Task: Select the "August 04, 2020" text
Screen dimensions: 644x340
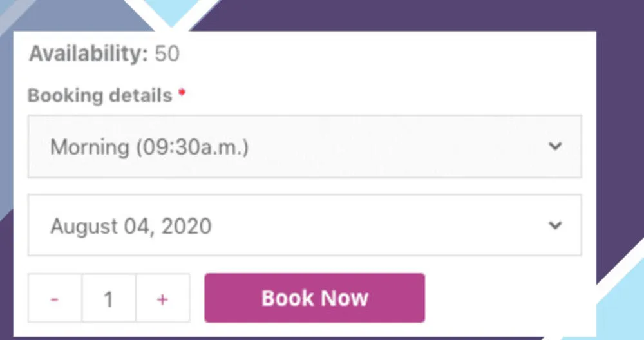Action: [131, 226]
